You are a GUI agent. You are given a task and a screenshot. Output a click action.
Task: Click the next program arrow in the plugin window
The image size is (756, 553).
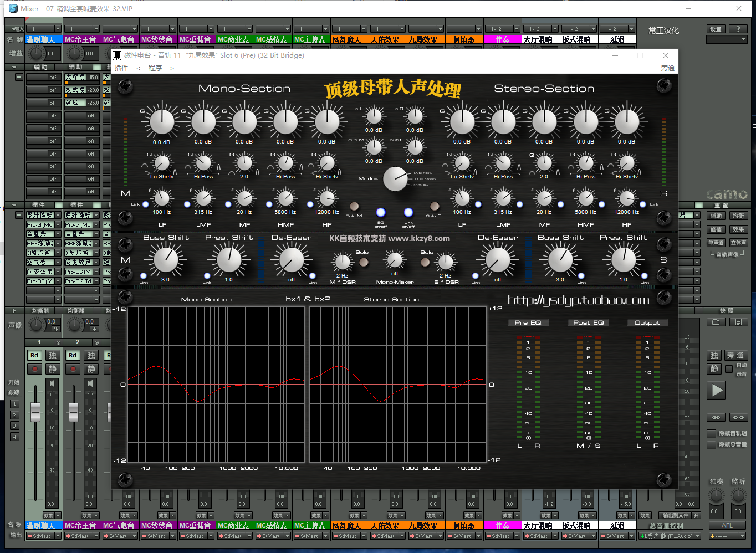pos(172,68)
